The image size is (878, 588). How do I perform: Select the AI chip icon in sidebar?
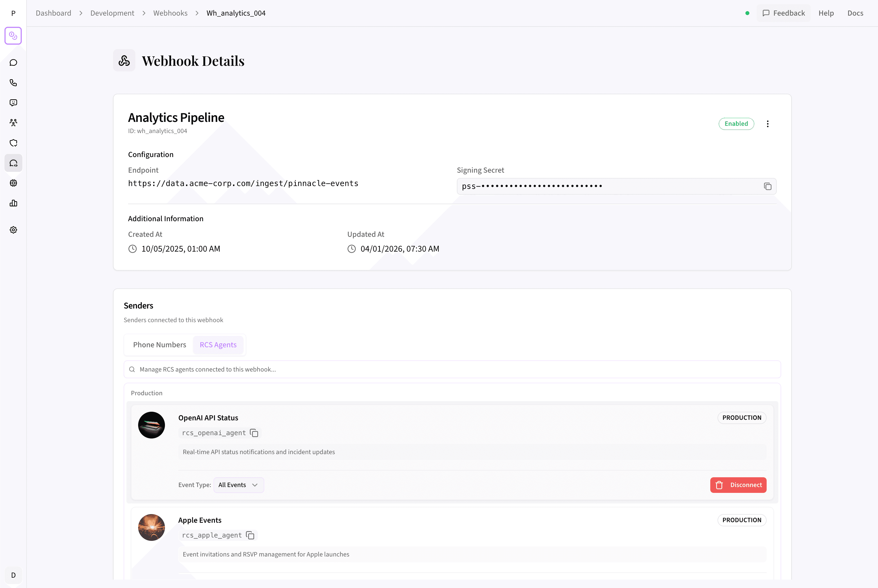[13, 183]
